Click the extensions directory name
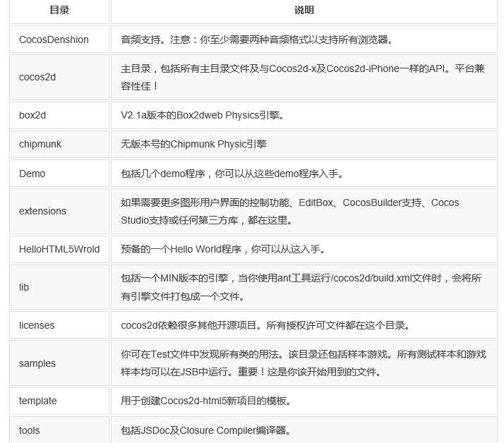 point(42,211)
